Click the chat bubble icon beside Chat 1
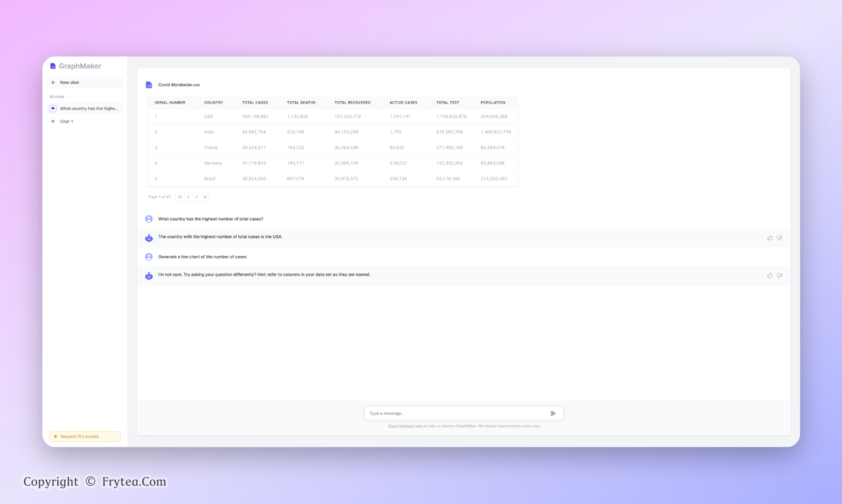Viewport: 842px width, 504px height. point(53,122)
